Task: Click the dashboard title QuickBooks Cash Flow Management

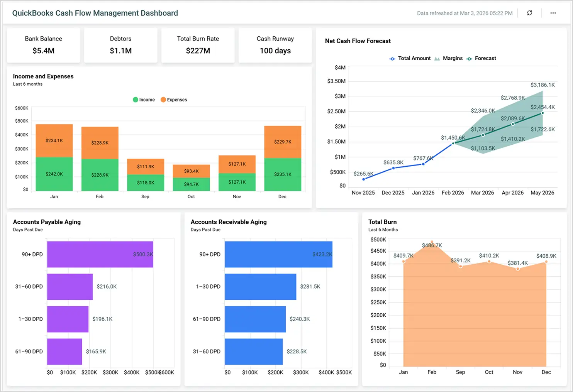Action: tap(95, 13)
